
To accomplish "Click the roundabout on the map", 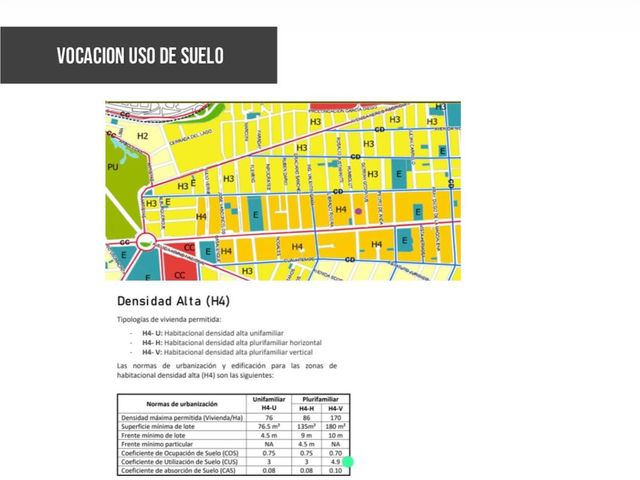I will click(146, 244).
